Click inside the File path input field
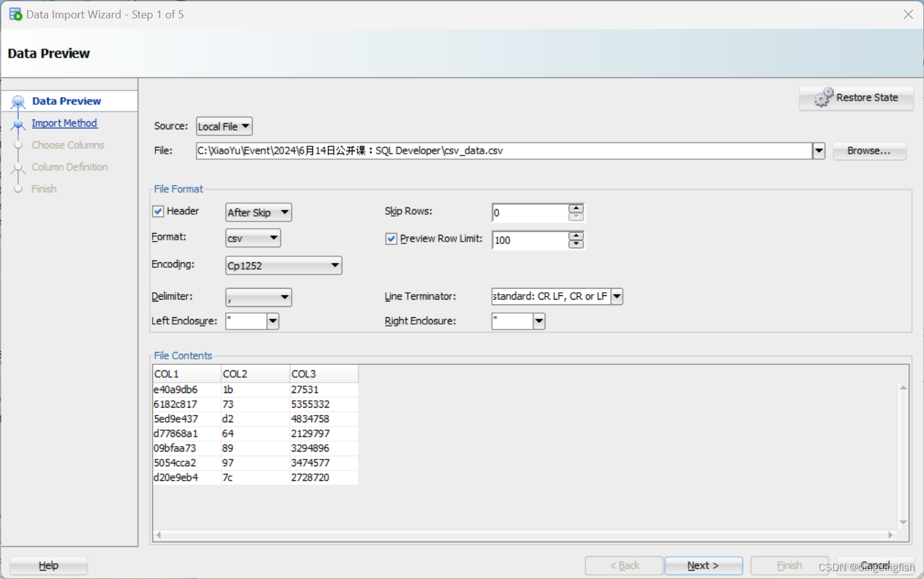924x579 pixels. pyautogui.click(x=488, y=151)
